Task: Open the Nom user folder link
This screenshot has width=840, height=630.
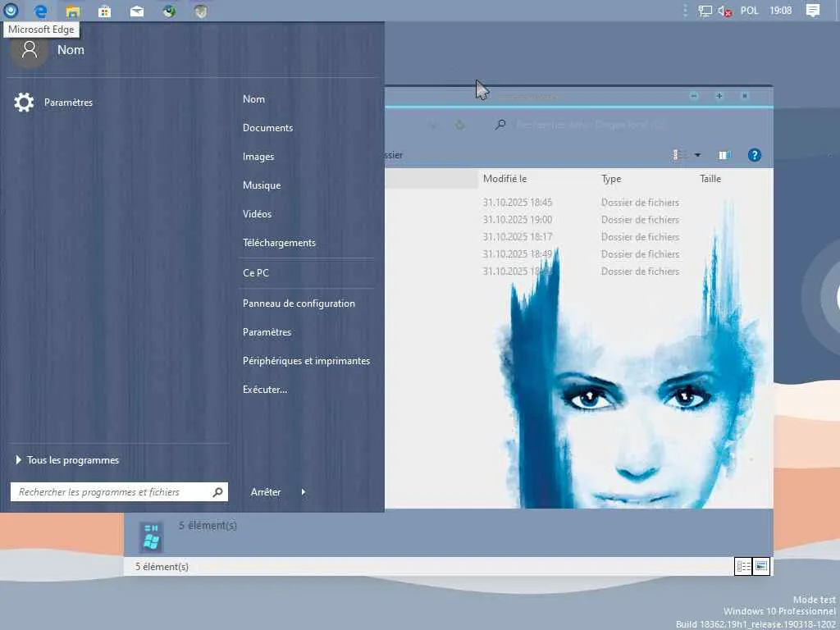Action: pos(254,99)
